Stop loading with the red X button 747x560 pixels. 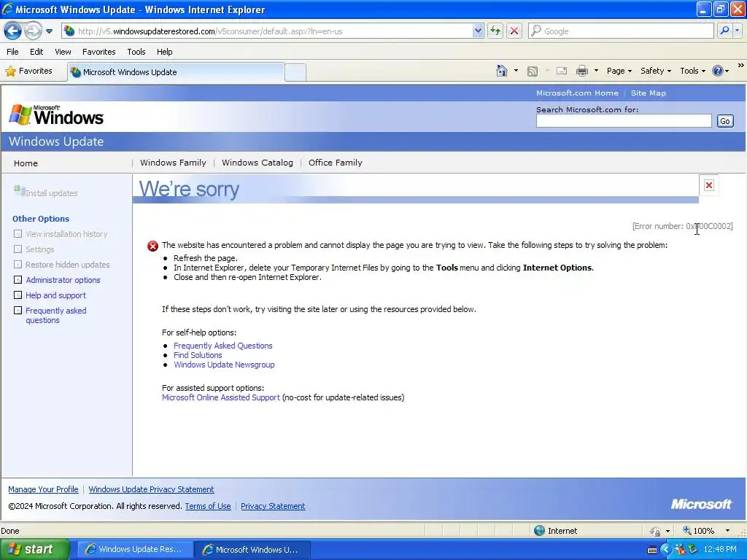514,31
